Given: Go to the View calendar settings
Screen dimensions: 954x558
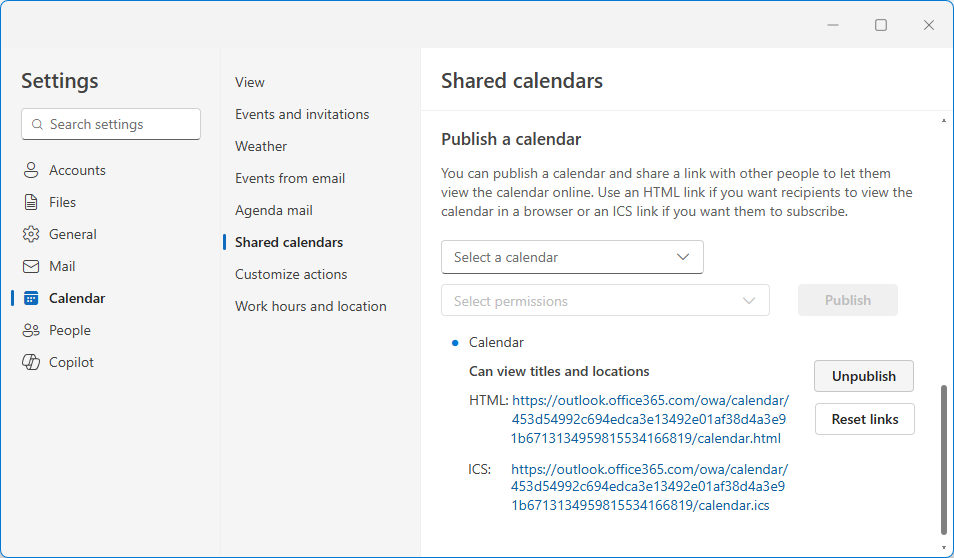Looking at the screenshot, I should click(x=249, y=82).
